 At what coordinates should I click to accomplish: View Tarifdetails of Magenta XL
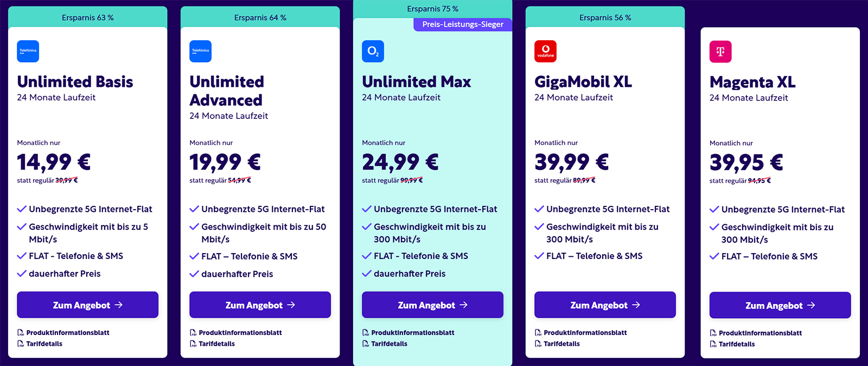737,344
